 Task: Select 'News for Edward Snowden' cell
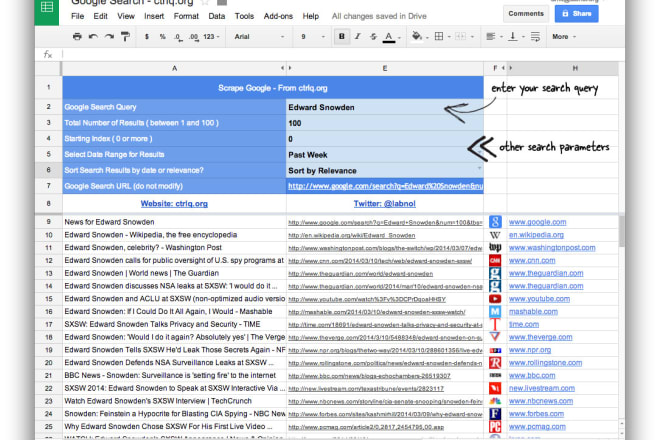(174, 222)
